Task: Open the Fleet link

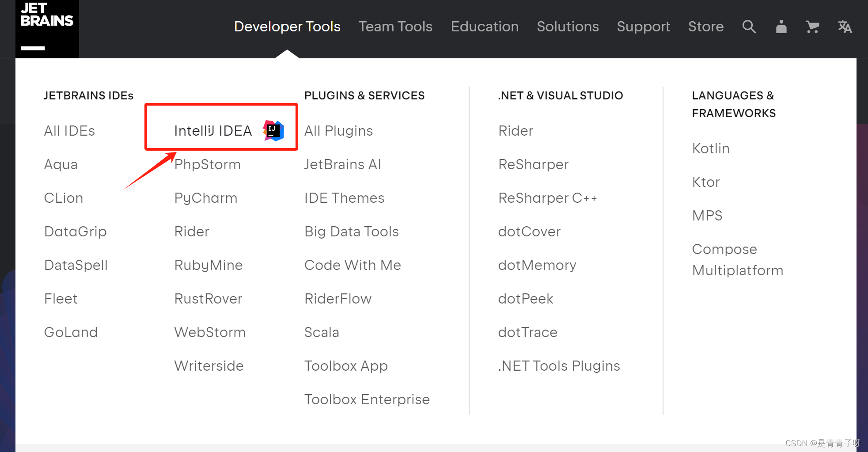Action: point(61,299)
